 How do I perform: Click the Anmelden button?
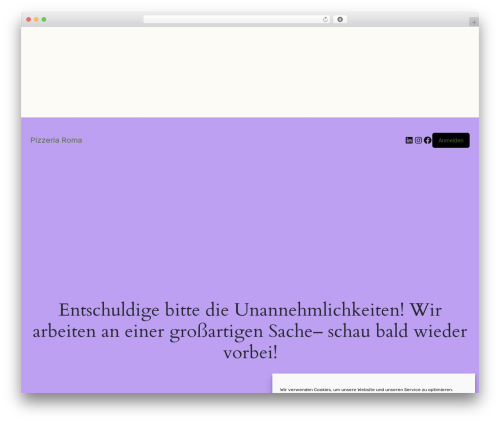tap(451, 140)
